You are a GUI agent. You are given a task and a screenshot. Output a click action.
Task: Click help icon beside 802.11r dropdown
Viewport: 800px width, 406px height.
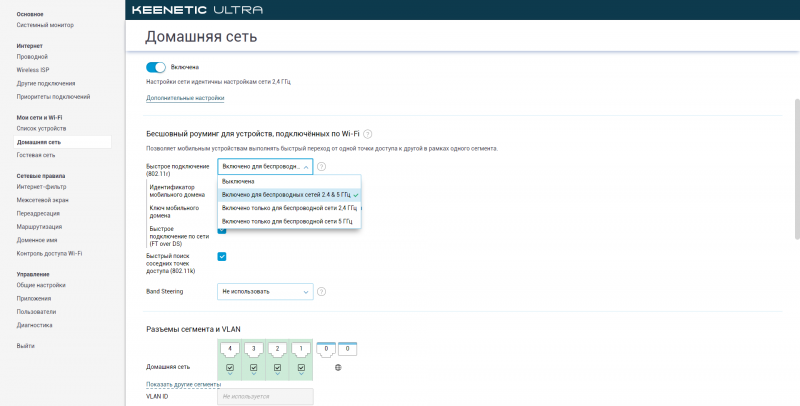point(321,167)
